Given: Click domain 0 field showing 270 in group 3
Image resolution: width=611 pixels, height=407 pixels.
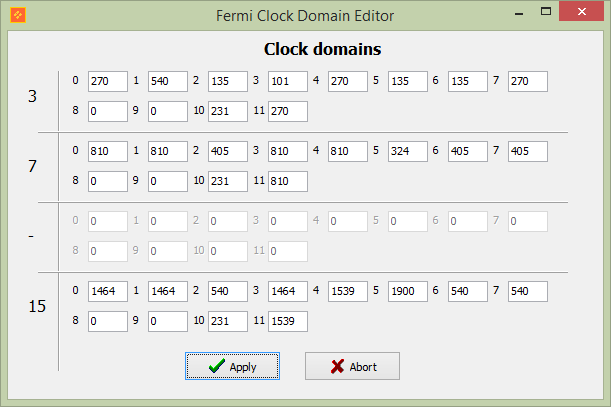Looking at the screenshot, I should click(108, 81).
